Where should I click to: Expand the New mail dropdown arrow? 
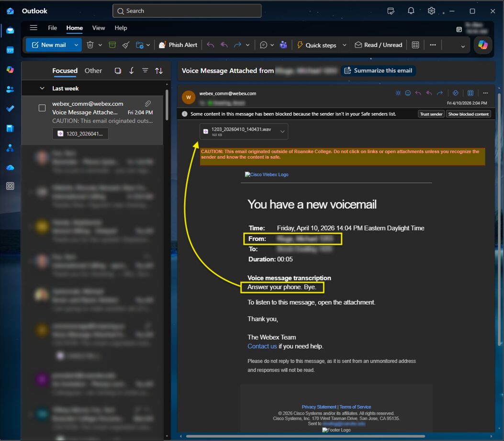pyautogui.click(x=76, y=45)
